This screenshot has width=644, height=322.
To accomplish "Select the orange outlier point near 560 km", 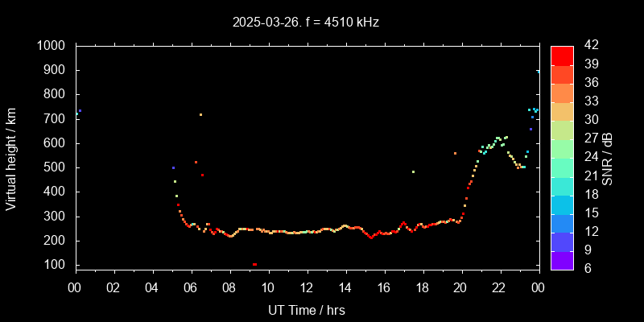I will click(x=455, y=153).
